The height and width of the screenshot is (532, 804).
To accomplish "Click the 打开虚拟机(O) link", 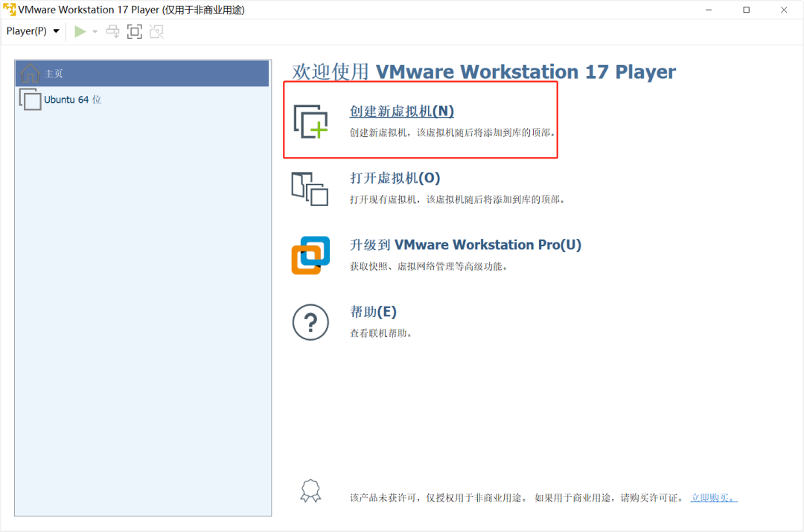I will tap(395, 179).
